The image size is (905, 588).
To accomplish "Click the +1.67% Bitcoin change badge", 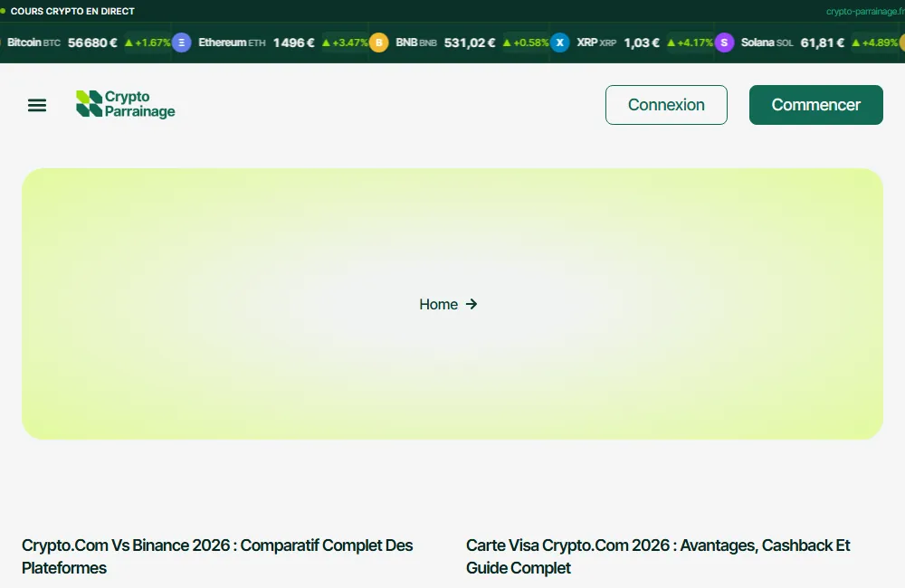I will [148, 43].
